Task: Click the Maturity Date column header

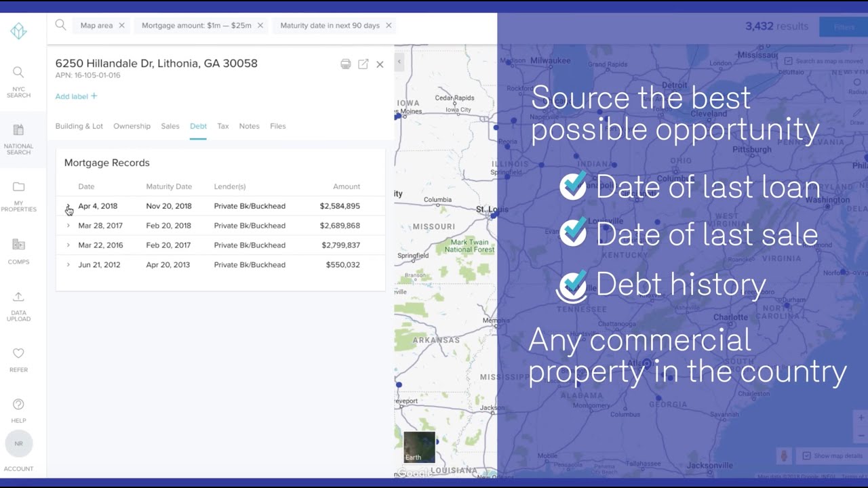Action: coord(169,186)
